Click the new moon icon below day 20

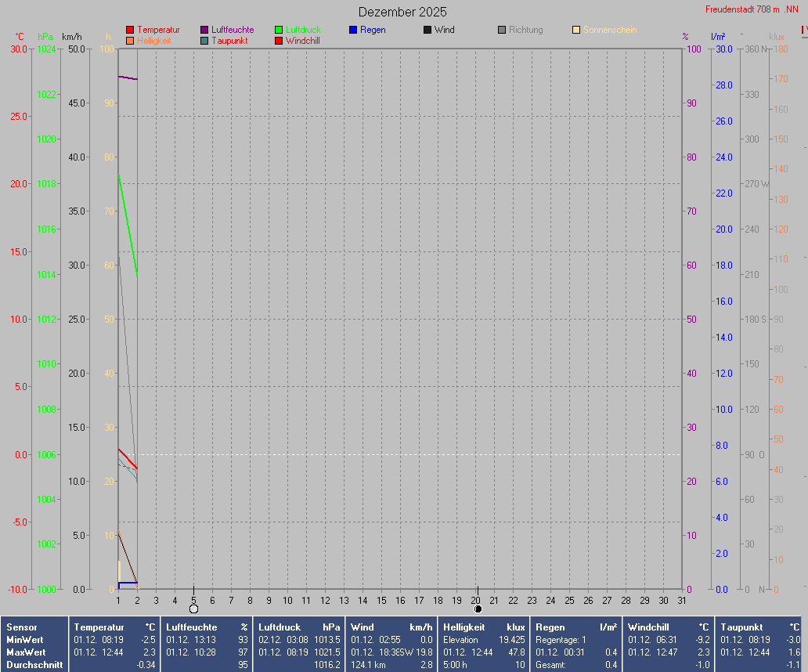click(478, 609)
